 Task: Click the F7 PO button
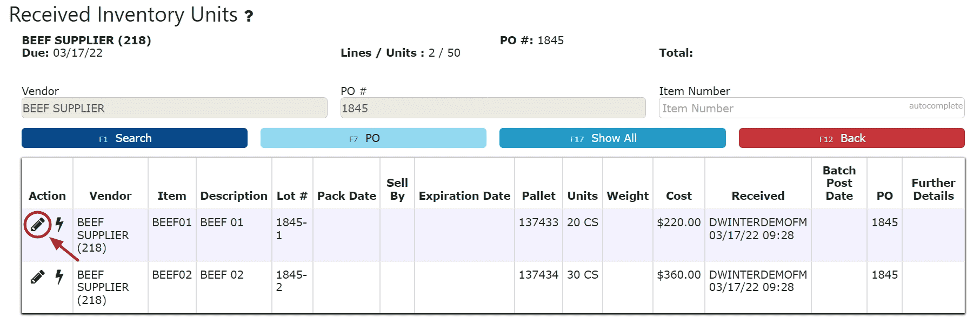pos(374,138)
